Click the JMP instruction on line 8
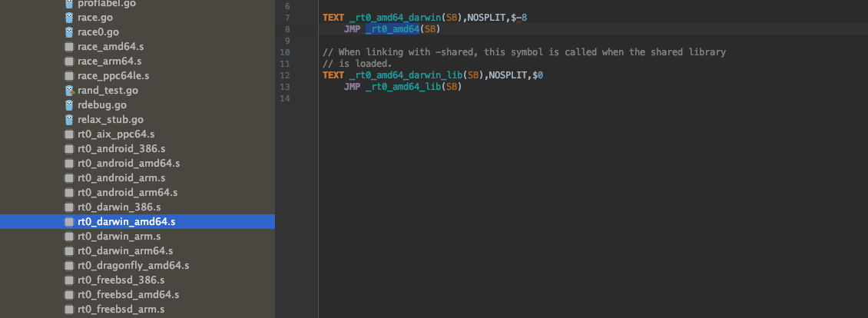 tap(352, 29)
